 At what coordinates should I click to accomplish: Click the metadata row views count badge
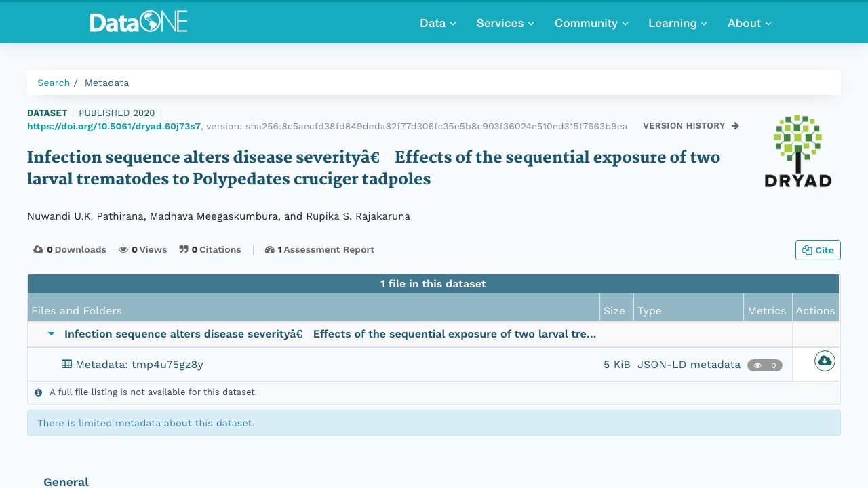tap(765, 365)
